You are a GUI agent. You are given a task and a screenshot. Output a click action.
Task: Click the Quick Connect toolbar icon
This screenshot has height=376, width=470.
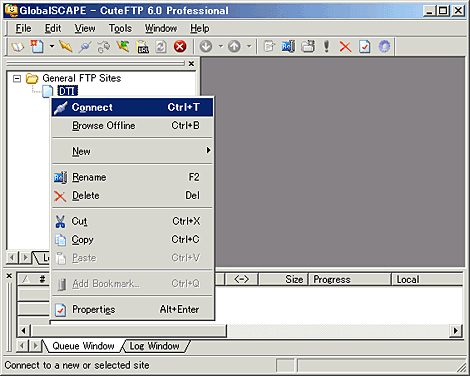(x=123, y=47)
